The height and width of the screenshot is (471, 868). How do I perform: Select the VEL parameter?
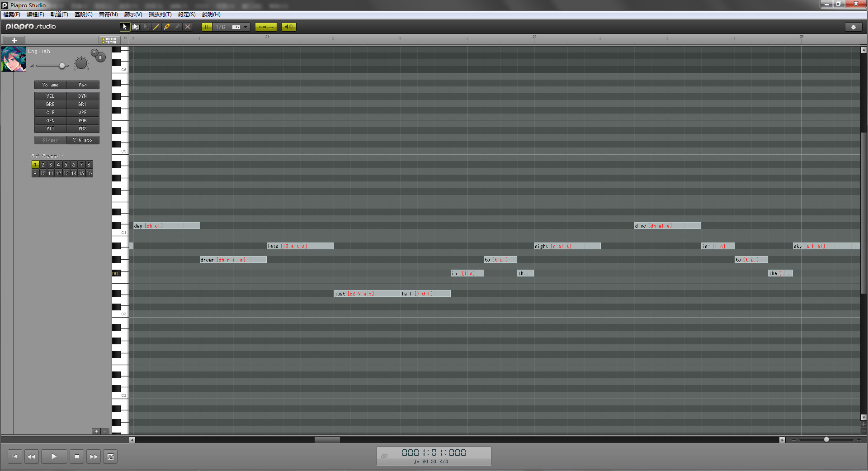(x=50, y=96)
